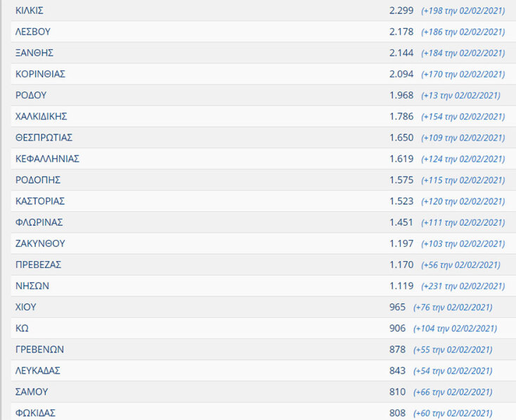Image resolution: width=516 pixels, height=420 pixels.
Task: Open the ΖΑΚΥΝΘΟΥ region entry
Action: tap(40, 243)
